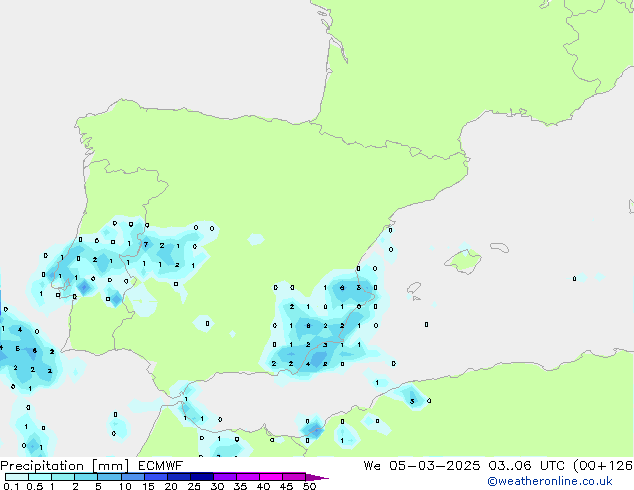
Task: Click the 35–40 mm legend color box
Action: coord(248,477)
